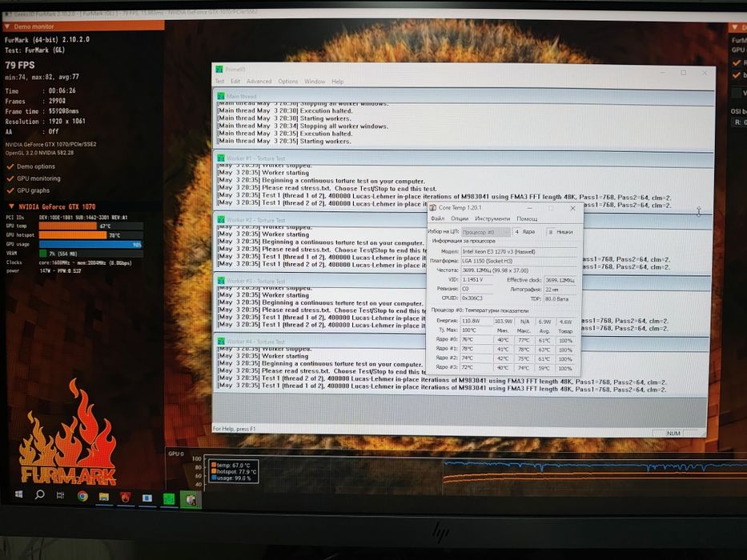Open Prime95 Help menu
This screenshot has height=560, width=747.
337,82
